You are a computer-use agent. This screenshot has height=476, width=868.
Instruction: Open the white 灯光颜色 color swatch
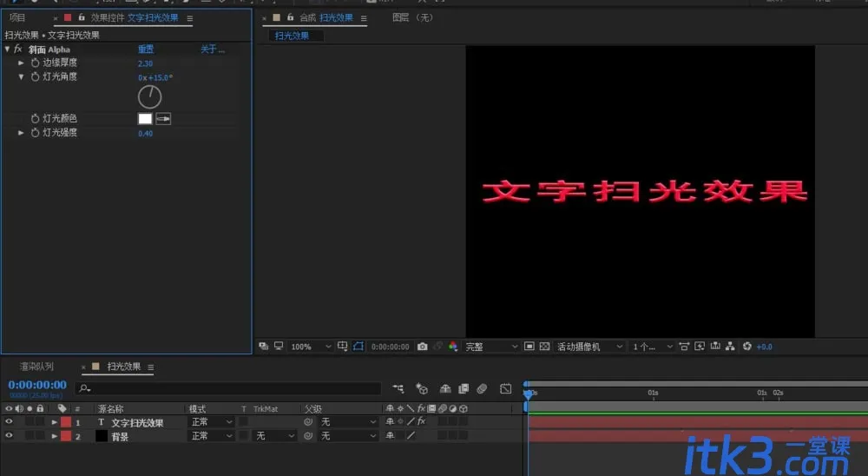145,119
